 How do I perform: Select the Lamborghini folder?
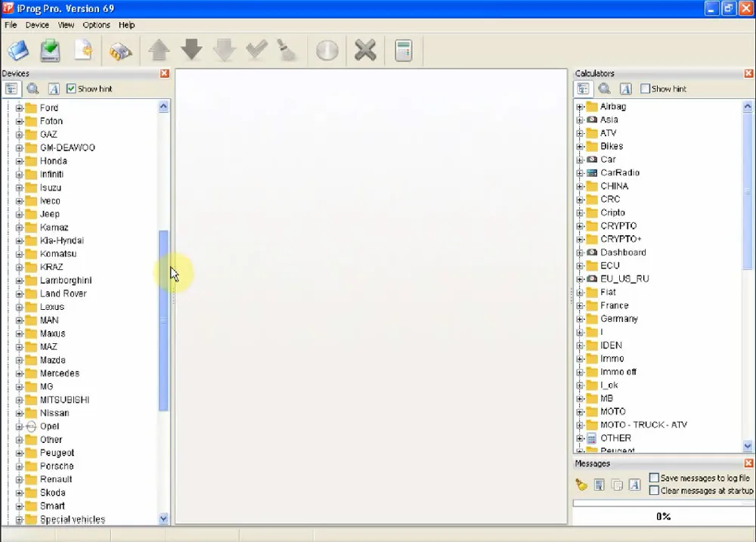tap(66, 280)
